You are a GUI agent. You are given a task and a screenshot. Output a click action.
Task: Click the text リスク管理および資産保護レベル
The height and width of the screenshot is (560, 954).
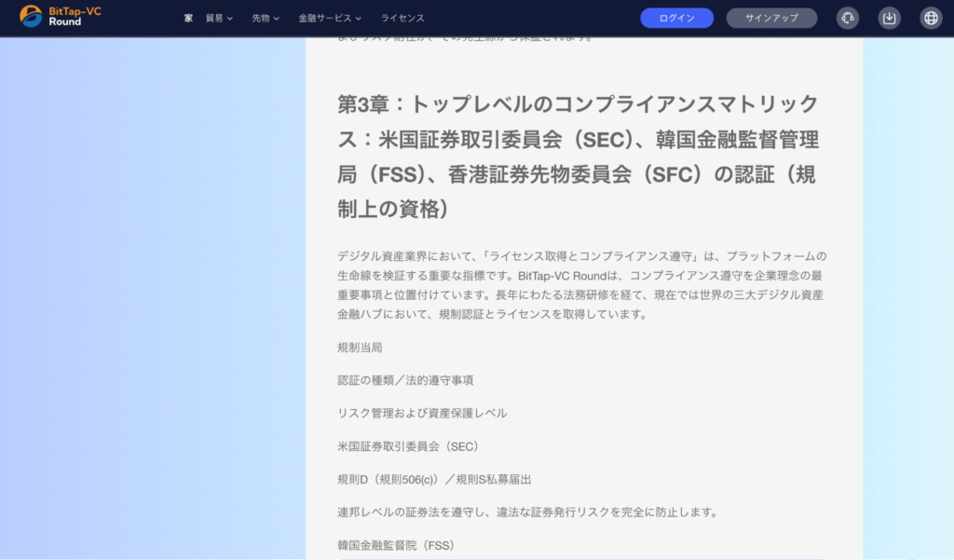pyautogui.click(x=422, y=414)
